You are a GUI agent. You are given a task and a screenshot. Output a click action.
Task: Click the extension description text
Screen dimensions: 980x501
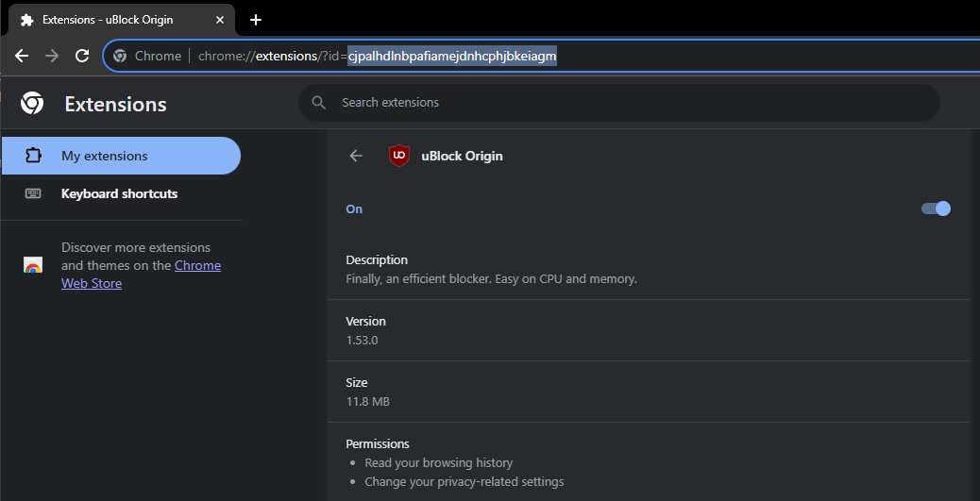pos(491,278)
